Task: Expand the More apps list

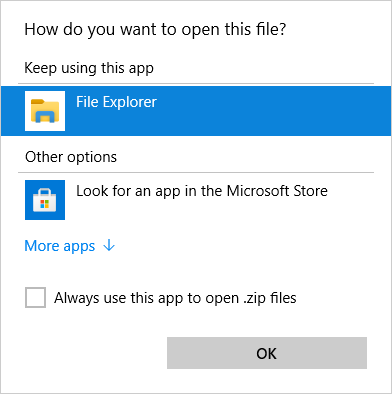Action: tap(70, 246)
